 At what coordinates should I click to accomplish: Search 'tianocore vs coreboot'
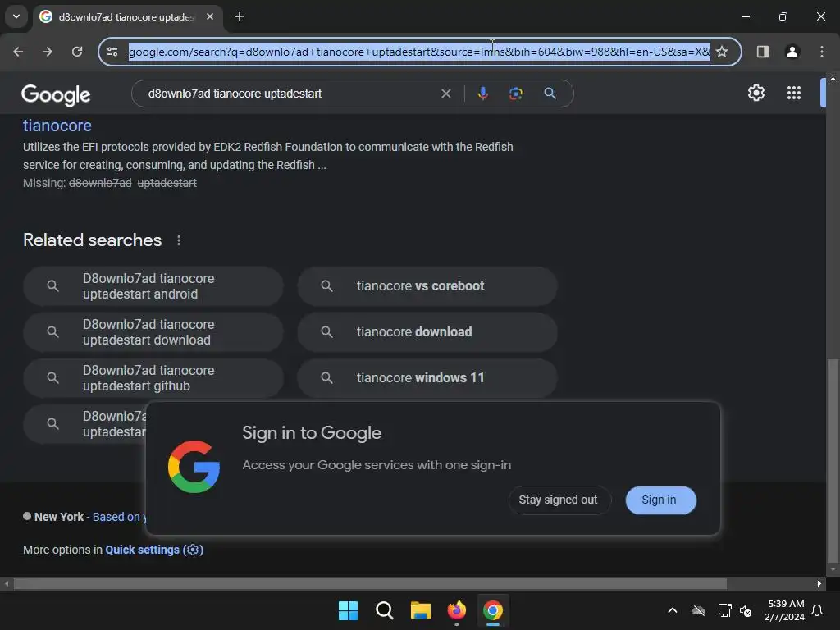point(427,286)
